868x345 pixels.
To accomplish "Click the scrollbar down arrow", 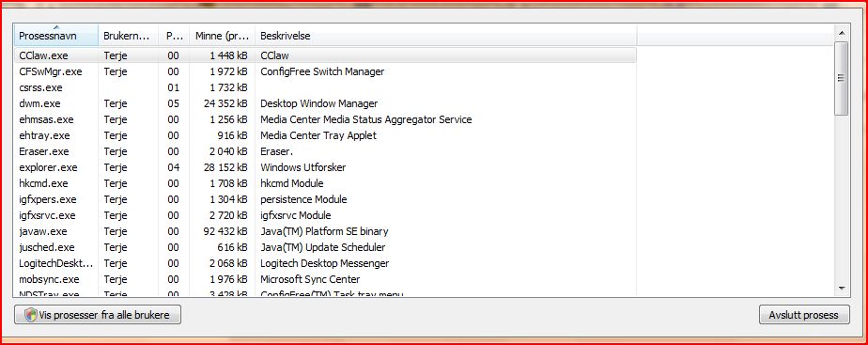I will point(842,288).
